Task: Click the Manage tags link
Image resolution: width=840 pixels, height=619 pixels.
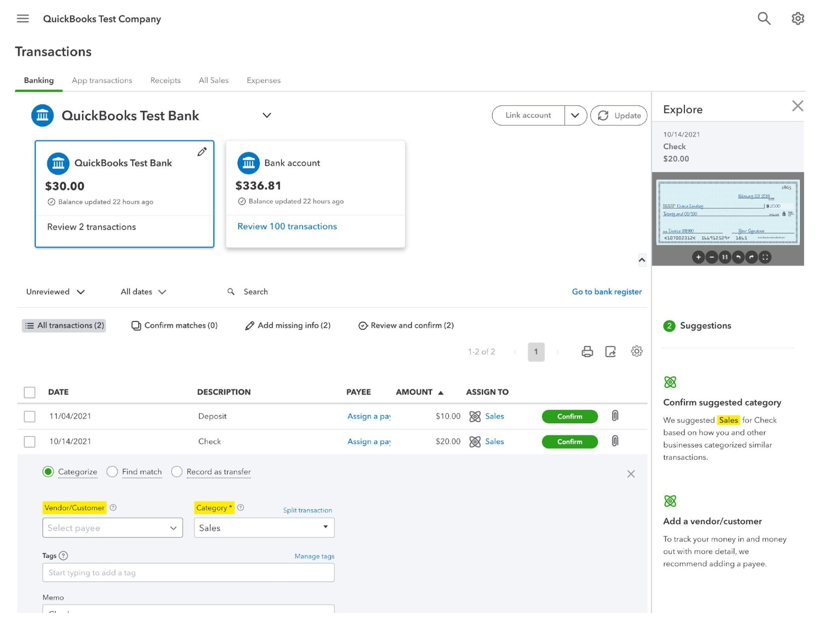Action: pyautogui.click(x=314, y=556)
